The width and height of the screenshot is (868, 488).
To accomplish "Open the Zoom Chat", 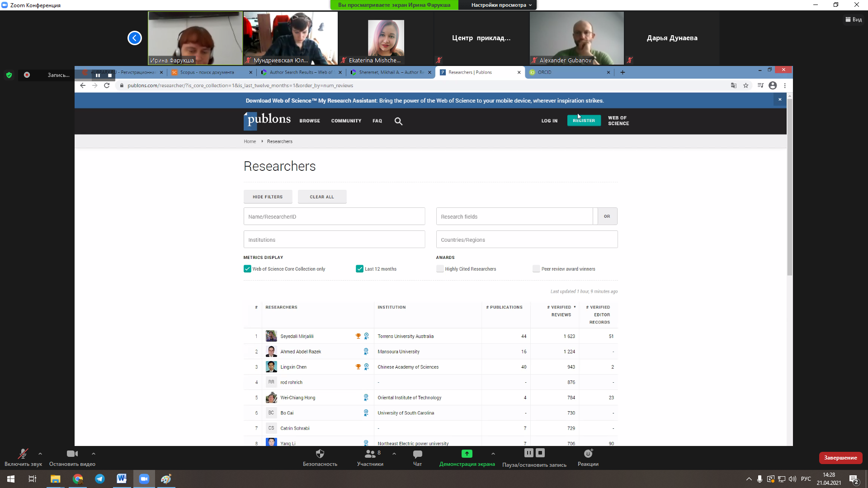I will (x=417, y=458).
